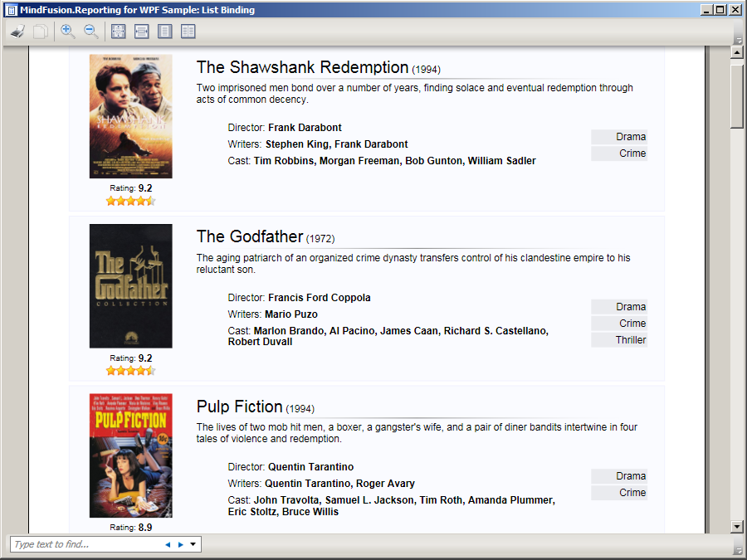The height and width of the screenshot is (560, 747).
Task: Expand the bottom find bar overflow chevron
Action: pos(738,550)
